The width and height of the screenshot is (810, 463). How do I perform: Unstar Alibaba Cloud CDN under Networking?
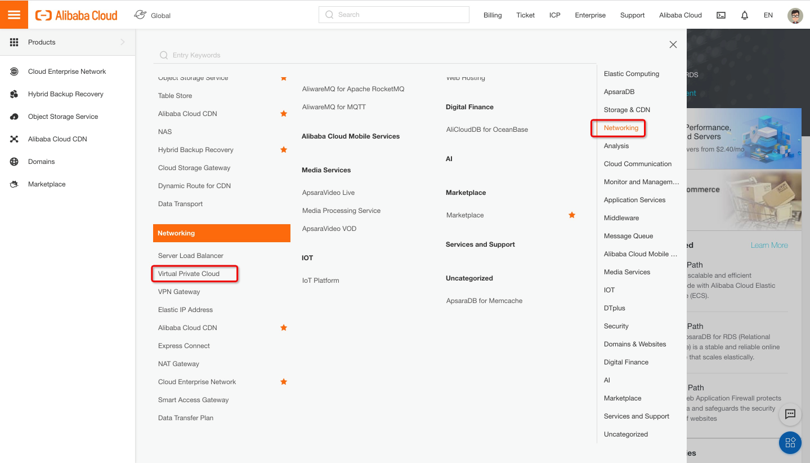coord(284,328)
